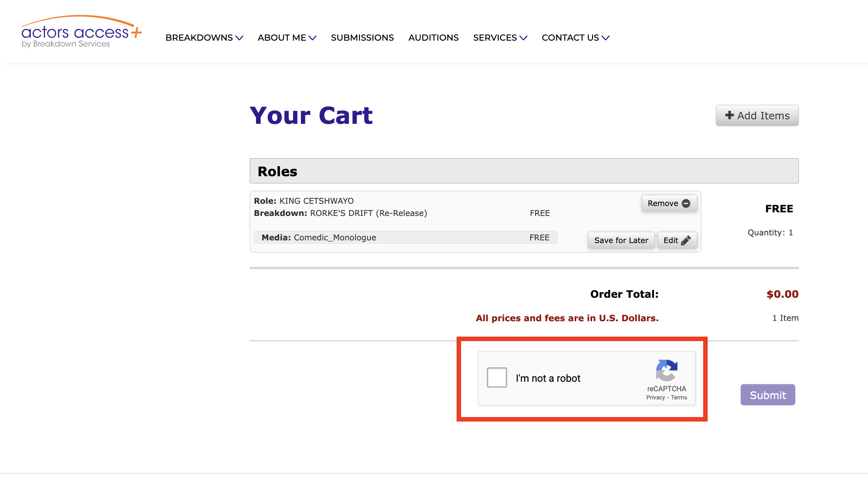868x497 pixels.
Task: Open the Auditions menu item
Action: coord(433,38)
